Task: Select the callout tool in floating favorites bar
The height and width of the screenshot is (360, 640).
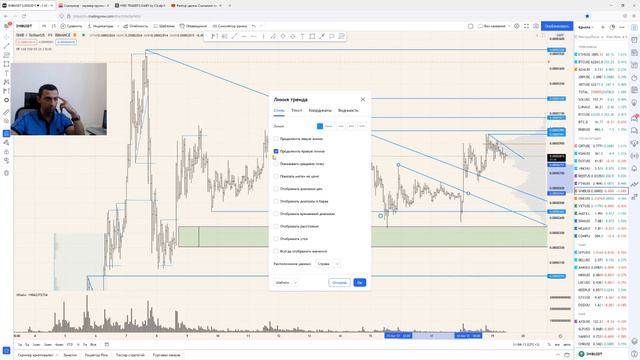Action: [332, 36]
